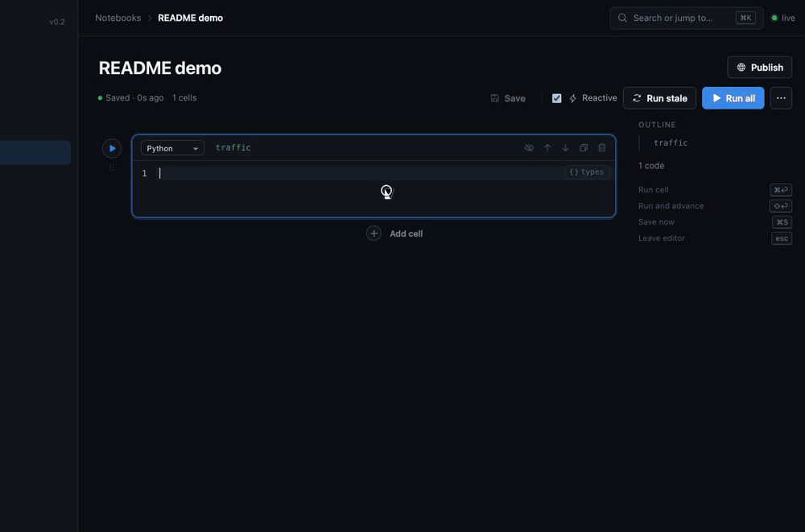Click the floppy disk Save icon
This screenshot has height=532, width=805.
click(x=495, y=98)
